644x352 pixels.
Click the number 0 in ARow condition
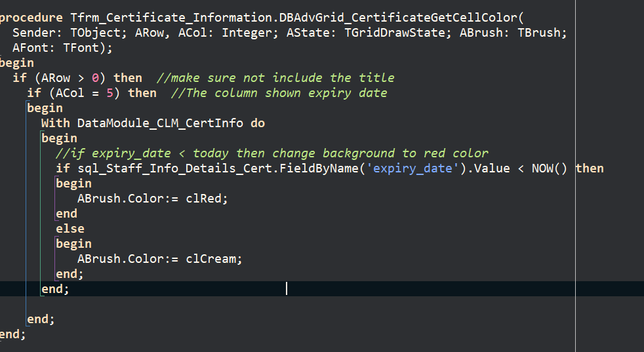[95, 78]
